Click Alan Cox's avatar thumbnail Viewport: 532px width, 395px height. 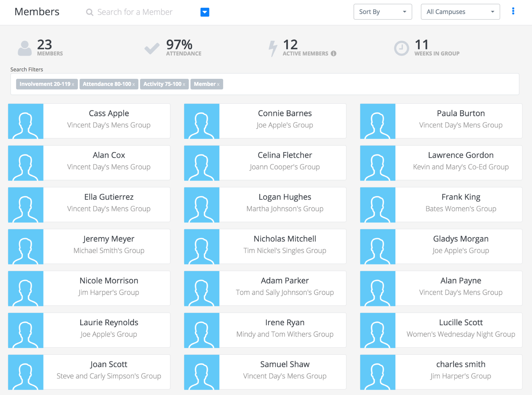coord(26,163)
